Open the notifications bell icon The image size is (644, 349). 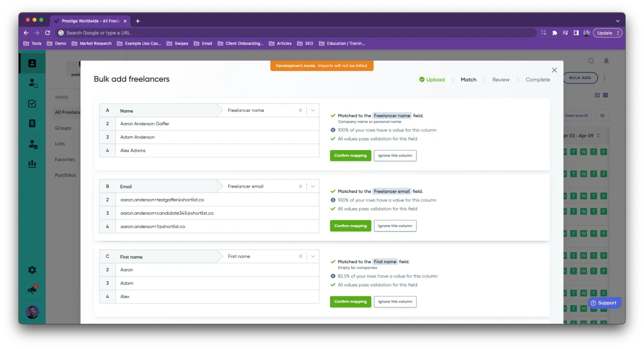point(606,60)
